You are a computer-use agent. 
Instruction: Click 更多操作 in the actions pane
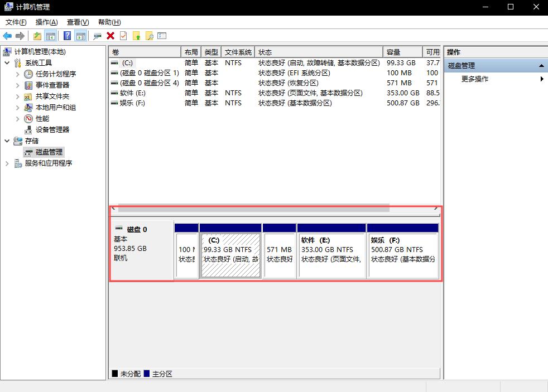(475, 79)
